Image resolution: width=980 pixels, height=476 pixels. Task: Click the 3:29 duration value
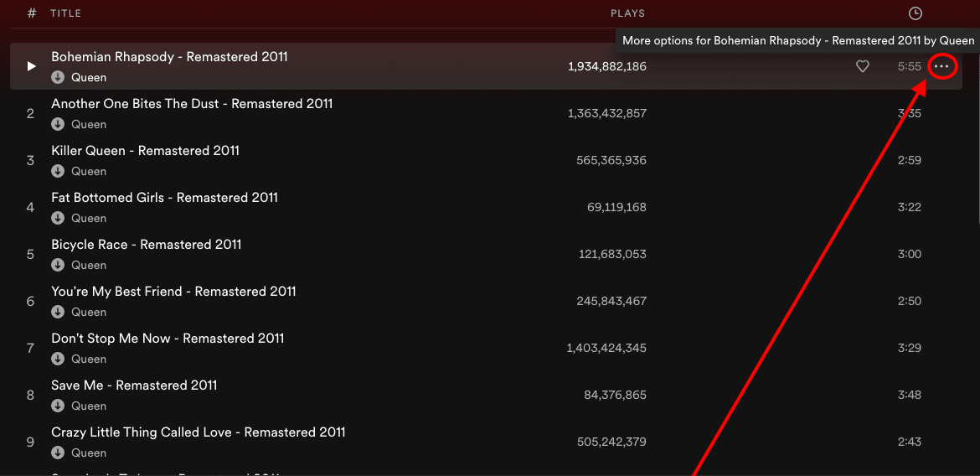910,348
